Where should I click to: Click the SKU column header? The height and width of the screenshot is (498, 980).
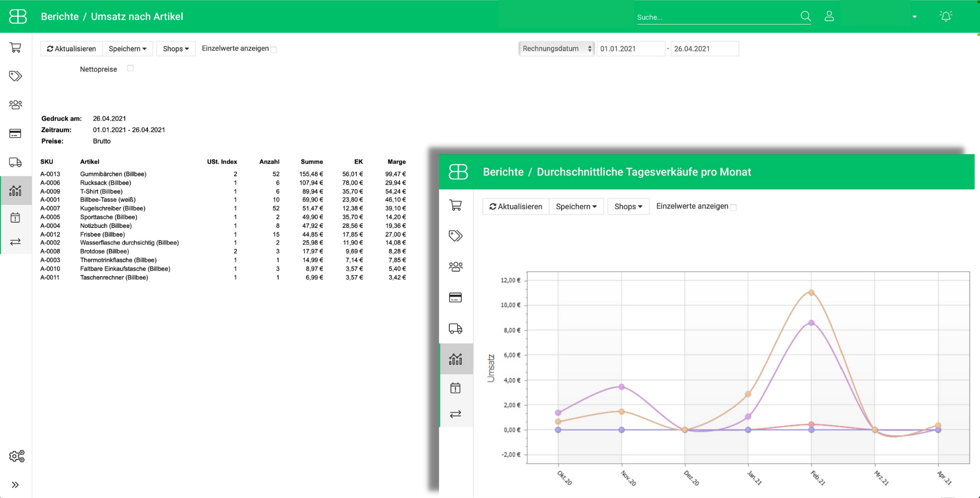coord(47,162)
